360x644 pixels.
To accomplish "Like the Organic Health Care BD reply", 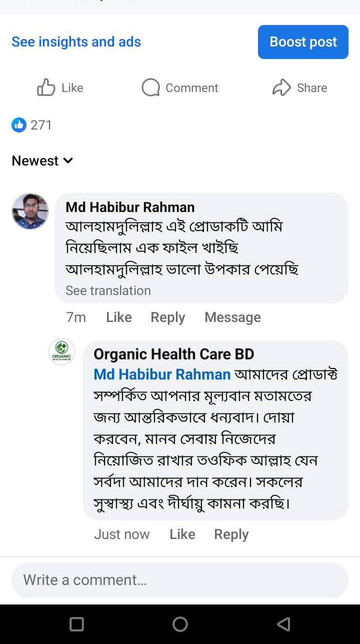I will click(x=182, y=534).
